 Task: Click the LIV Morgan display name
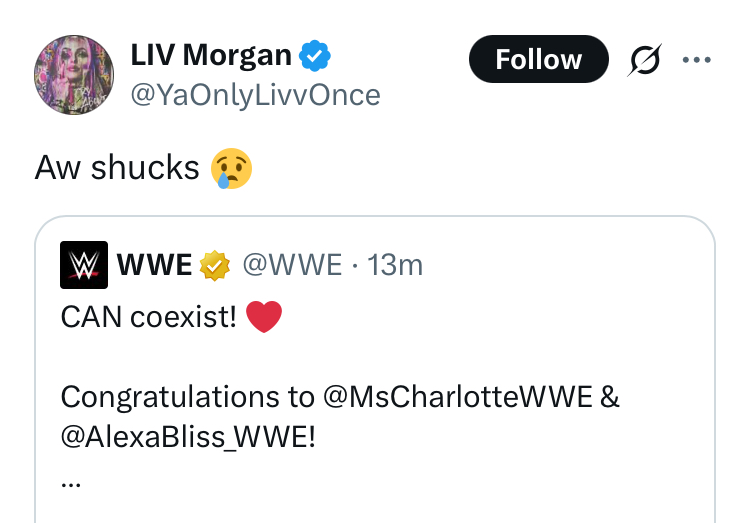coord(211,56)
